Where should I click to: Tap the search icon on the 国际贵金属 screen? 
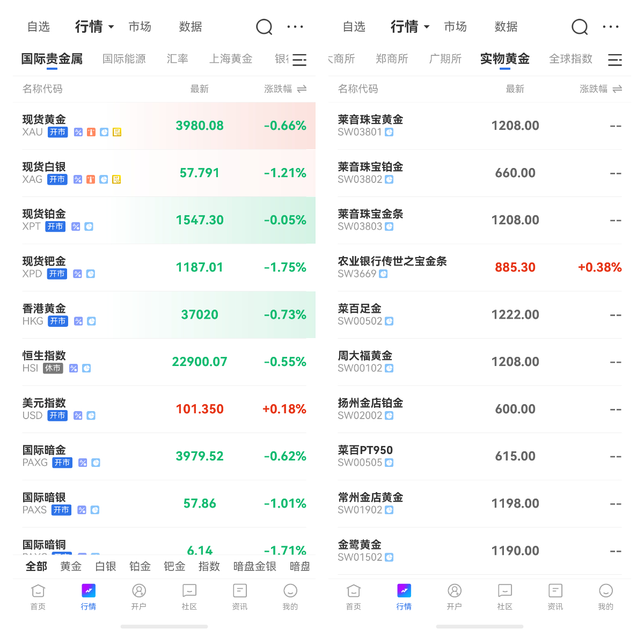click(x=264, y=27)
